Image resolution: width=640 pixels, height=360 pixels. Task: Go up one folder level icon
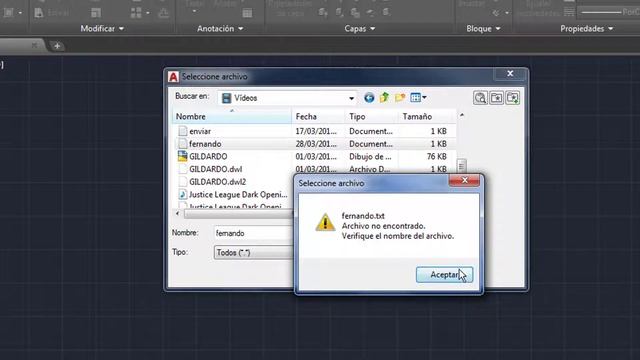384,98
